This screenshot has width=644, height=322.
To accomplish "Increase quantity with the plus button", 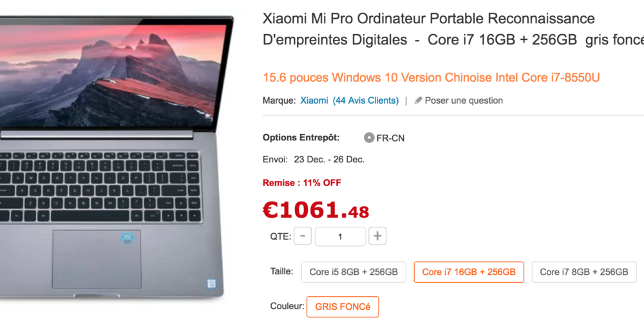I will click(377, 236).
